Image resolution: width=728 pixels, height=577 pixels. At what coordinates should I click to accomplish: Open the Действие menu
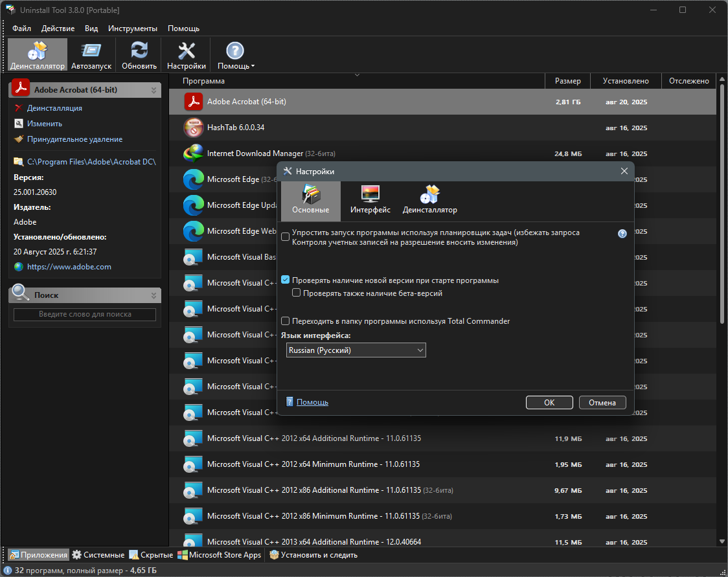pyautogui.click(x=58, y=28)
